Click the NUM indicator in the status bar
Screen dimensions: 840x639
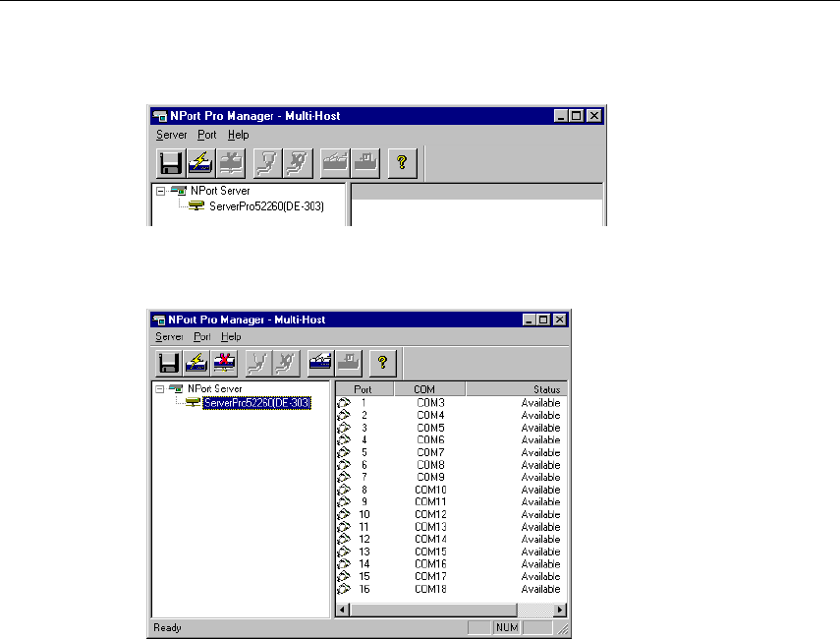[x=507, y=628]
